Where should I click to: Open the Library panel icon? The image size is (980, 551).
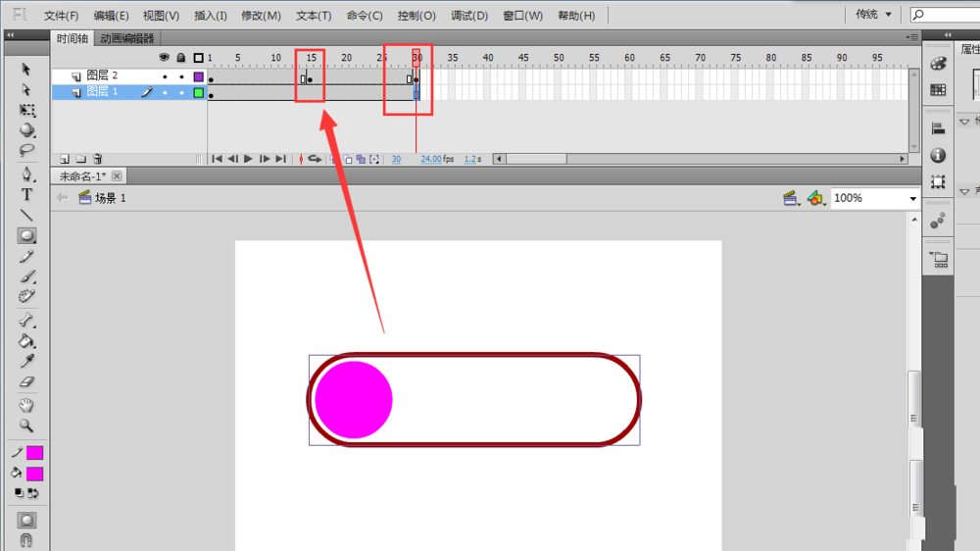tap(938, 259)
